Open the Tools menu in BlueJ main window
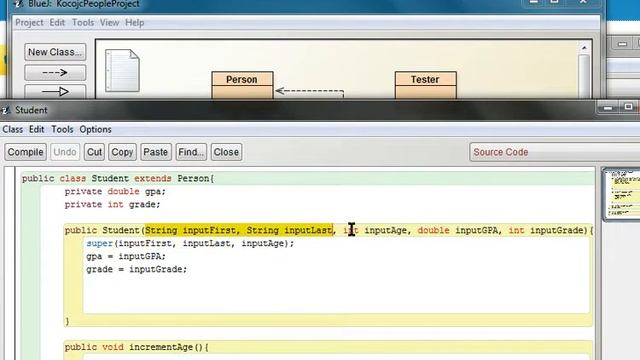 [83, 22]
